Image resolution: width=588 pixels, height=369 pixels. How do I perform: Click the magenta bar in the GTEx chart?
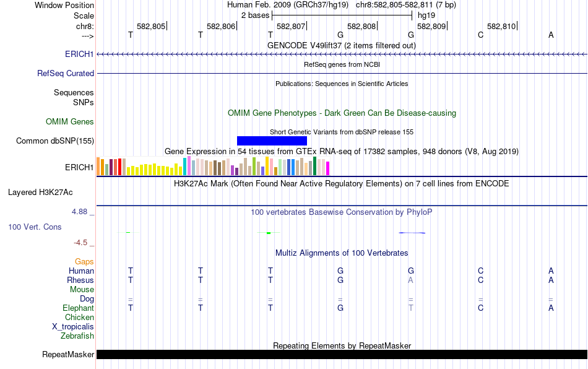[328, 168]
